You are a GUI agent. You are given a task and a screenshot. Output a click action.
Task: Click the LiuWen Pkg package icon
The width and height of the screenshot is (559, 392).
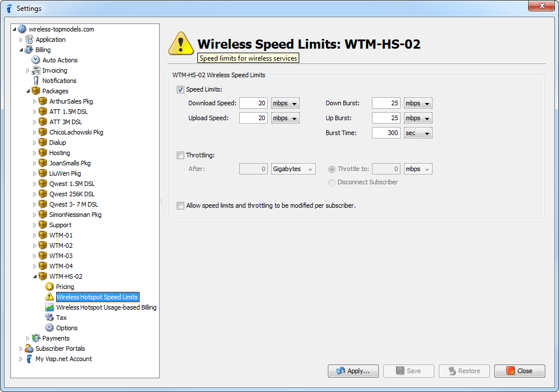[43, 173]
